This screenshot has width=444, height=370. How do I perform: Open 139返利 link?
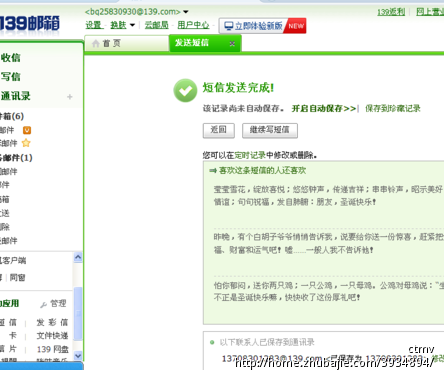391,12
